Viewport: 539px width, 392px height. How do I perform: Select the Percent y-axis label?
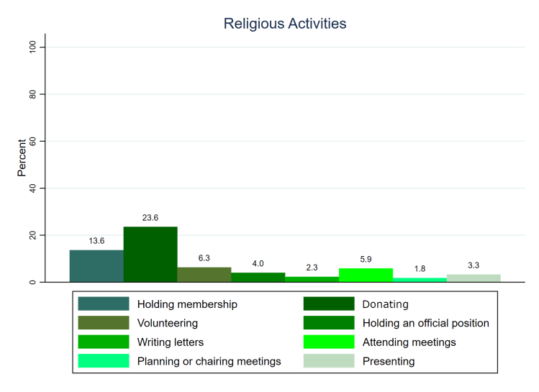22,158
